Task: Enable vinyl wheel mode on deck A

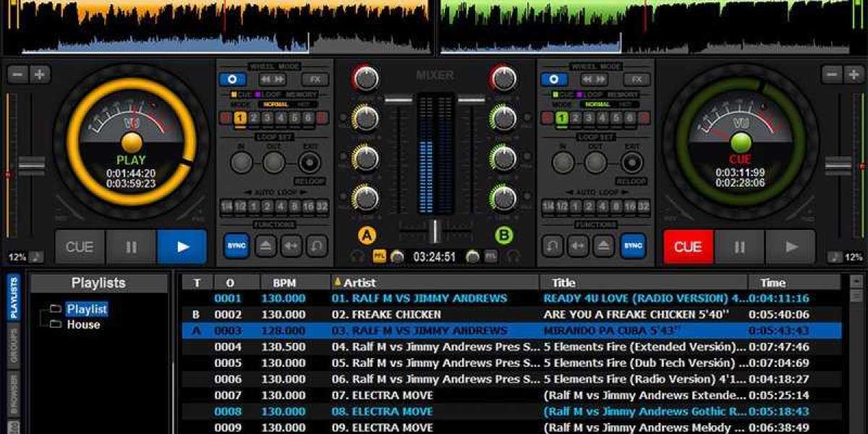Action: tap(233, 79)
